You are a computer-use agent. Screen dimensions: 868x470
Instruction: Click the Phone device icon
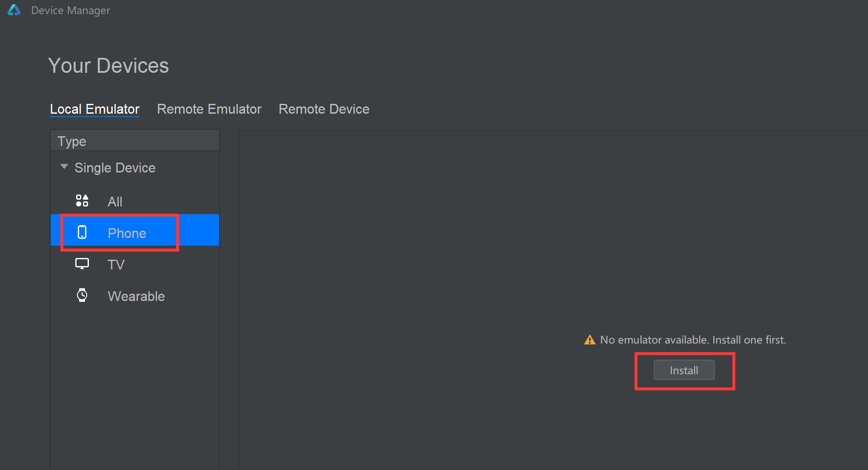(82, 232)
